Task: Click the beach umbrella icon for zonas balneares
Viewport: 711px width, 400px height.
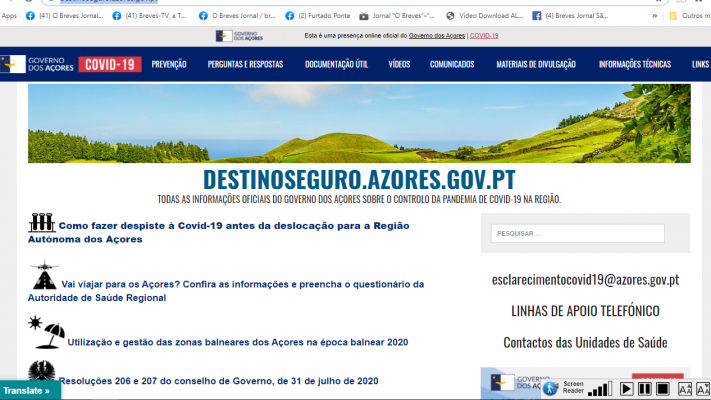Action: (x=46, y=332)
